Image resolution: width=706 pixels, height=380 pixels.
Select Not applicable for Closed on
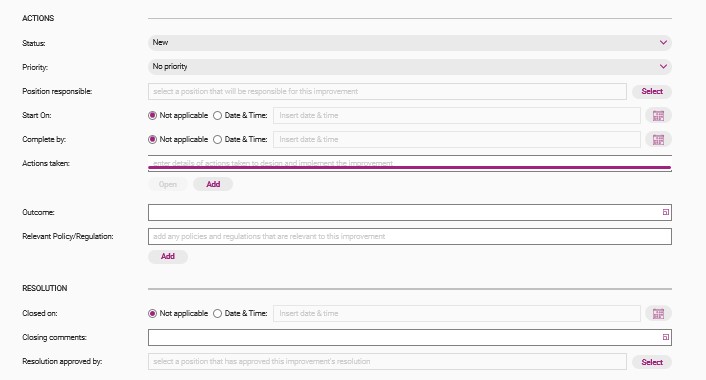153,313
